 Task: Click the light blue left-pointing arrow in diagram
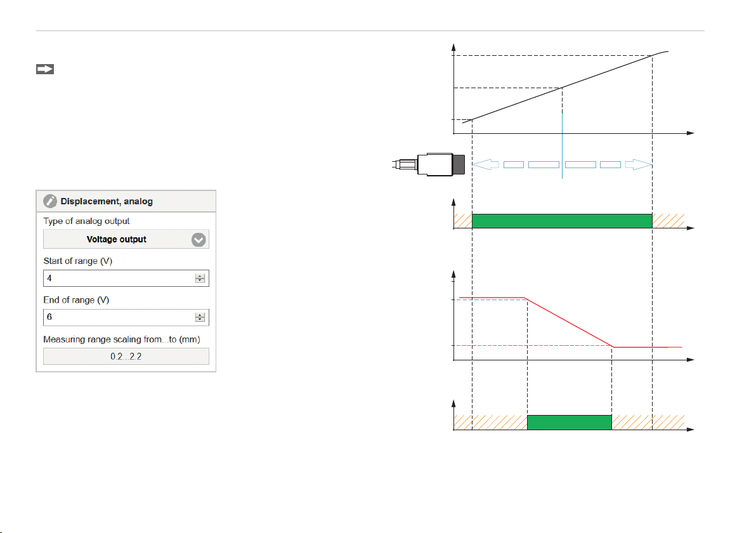pos(486,164)
